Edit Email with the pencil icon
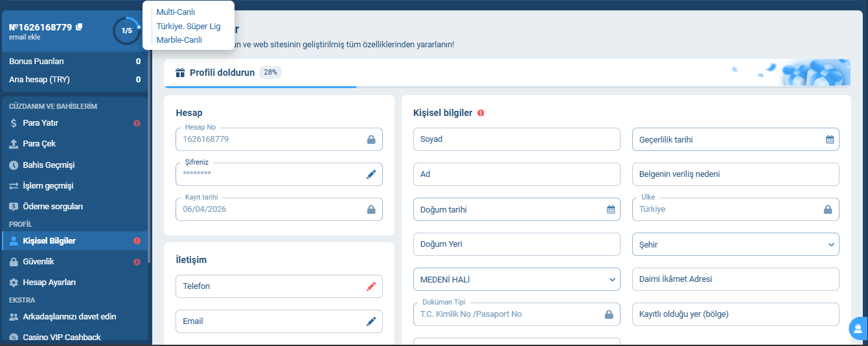Screen dimensions: 868x346 [x=371, y=321]
